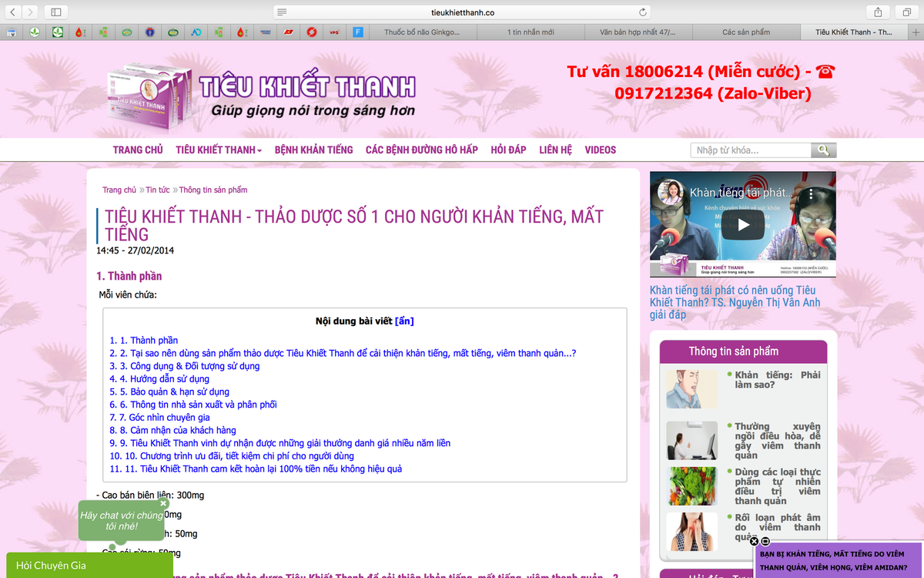Go forward with Safari's forward arrow
This screenshot has height=578, width=924.
point(30,12)
